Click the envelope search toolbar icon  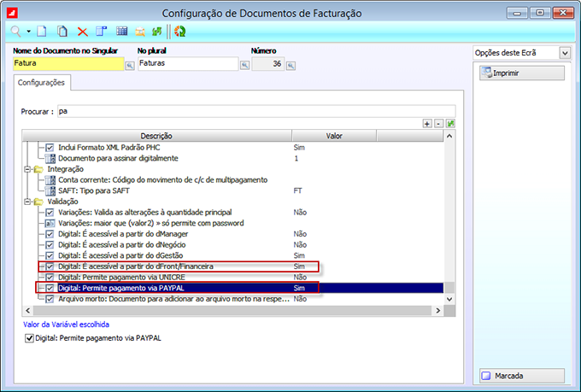click(139, 32)
